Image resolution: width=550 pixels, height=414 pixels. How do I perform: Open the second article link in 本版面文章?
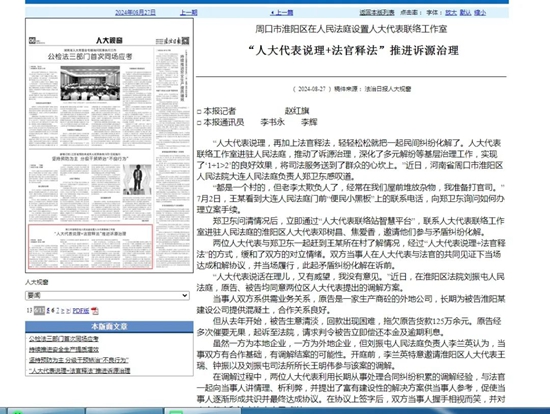click(63, 349)
